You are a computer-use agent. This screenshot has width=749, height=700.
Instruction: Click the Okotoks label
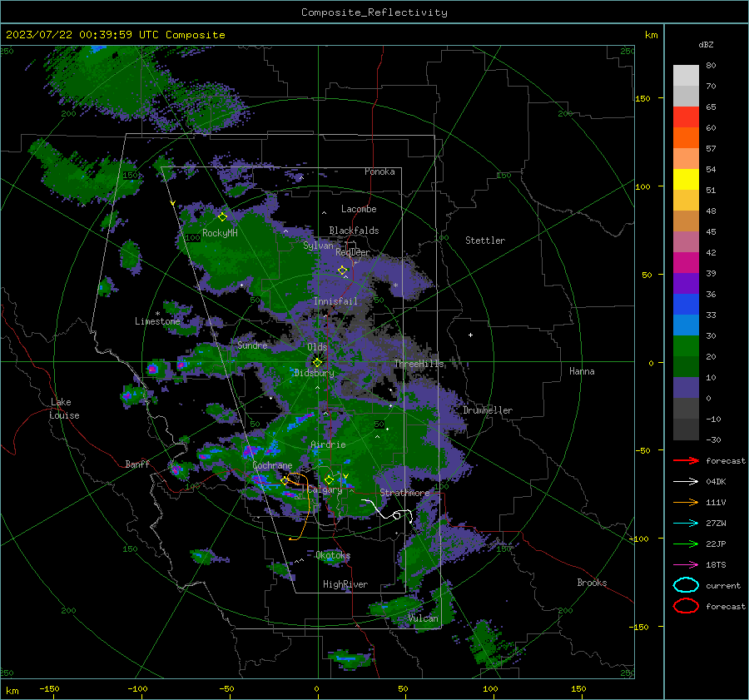point(333,555)
